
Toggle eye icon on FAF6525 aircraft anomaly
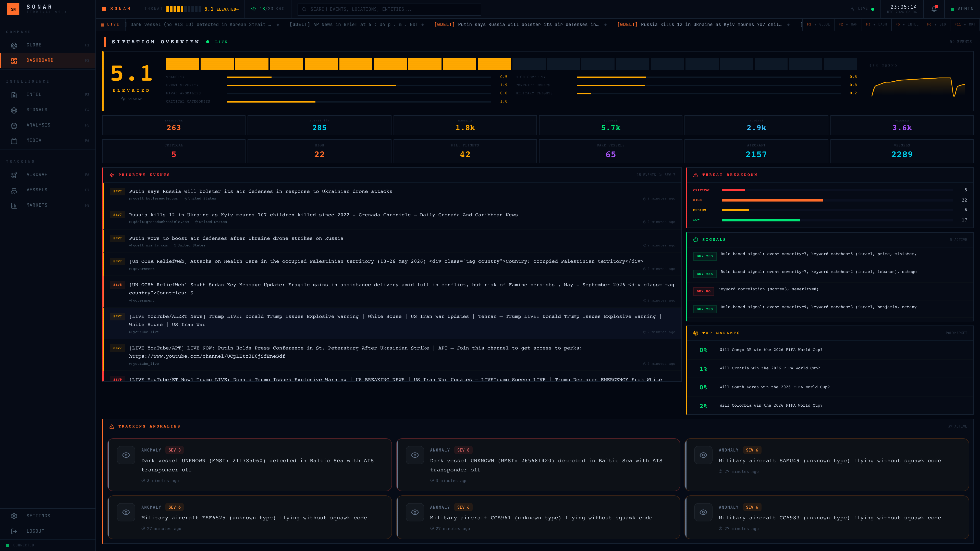[126, 512]
